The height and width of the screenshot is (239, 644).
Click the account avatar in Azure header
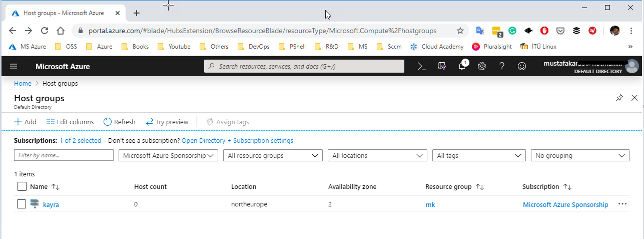632,66
